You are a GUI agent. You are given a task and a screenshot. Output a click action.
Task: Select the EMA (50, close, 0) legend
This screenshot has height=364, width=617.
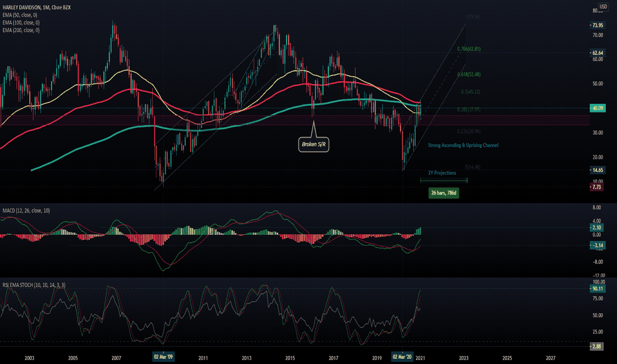20,15
